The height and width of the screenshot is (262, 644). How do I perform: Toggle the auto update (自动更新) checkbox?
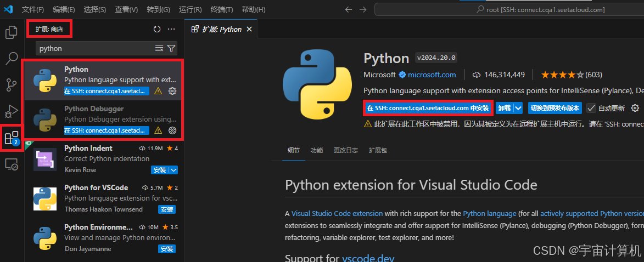coord(591,108)
